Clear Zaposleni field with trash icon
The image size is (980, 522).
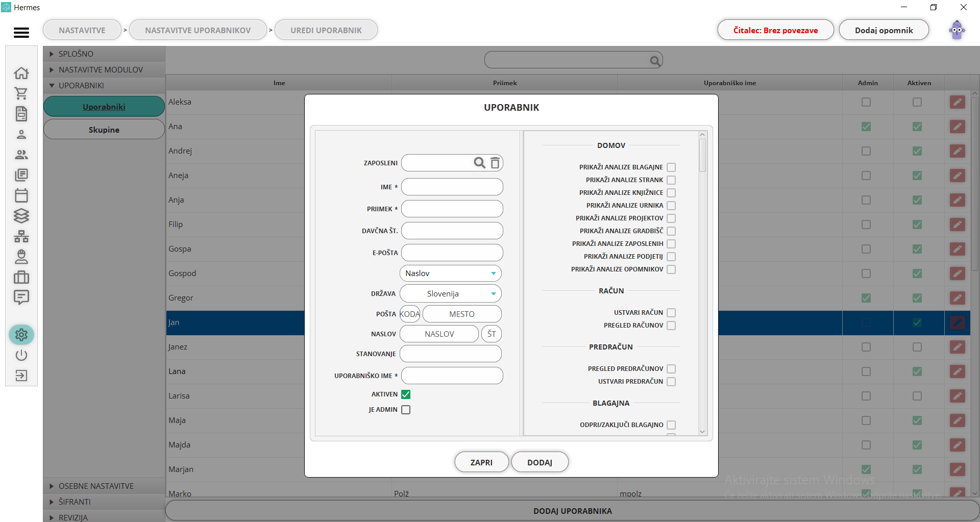pos(495,163)
